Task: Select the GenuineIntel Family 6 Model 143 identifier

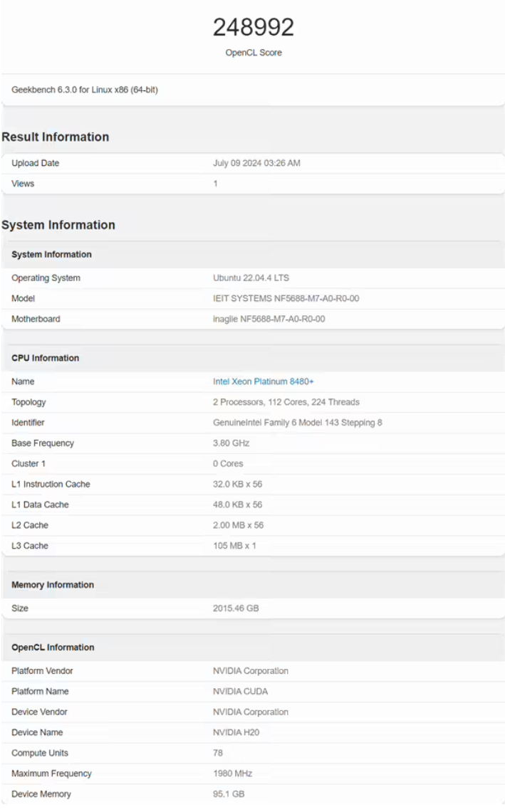Action: [x=297, y=423]
